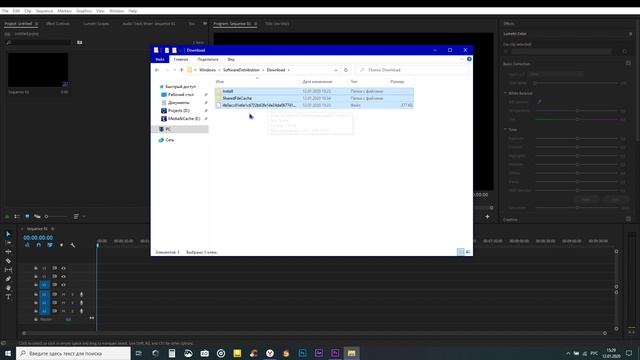The image size is (640, 360).
Task: Open Media&Cache (E:) in Explorer sidebar
Action: 184,118
